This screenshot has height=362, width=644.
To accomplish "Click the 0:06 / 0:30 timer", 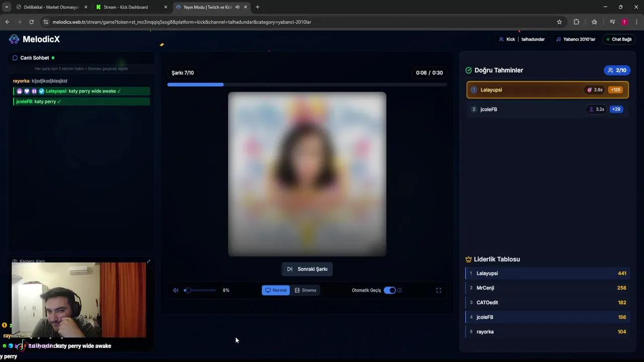I will (429, 73).
